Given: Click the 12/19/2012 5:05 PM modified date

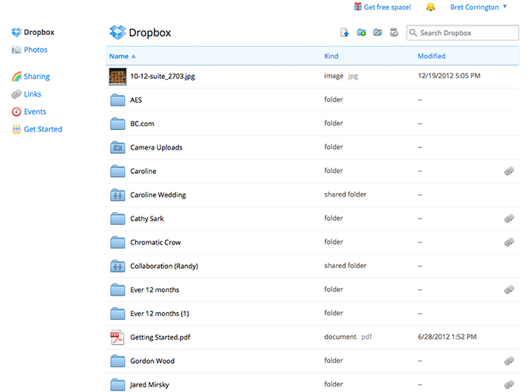Looking at the screenshot, I should (449, 76).
